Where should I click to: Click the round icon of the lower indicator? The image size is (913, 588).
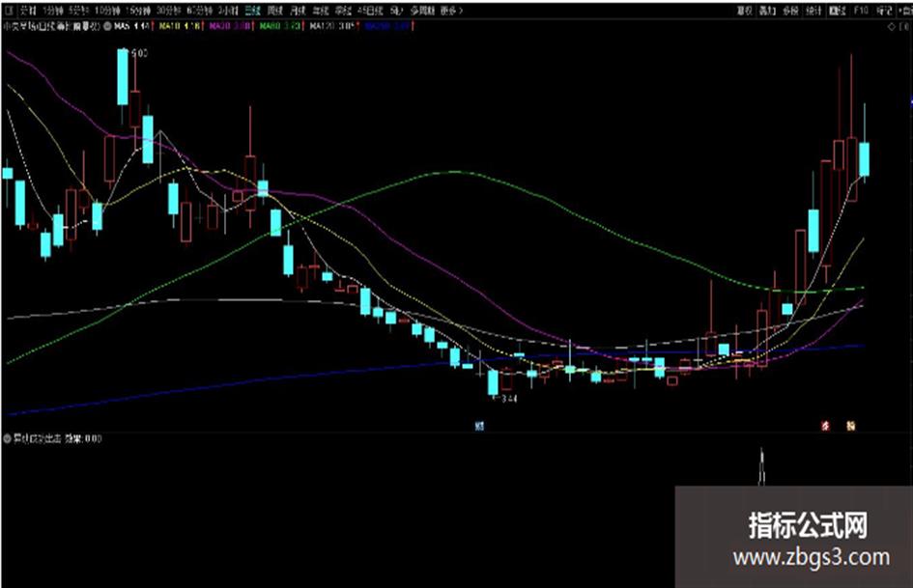click(x=8, y=438)
